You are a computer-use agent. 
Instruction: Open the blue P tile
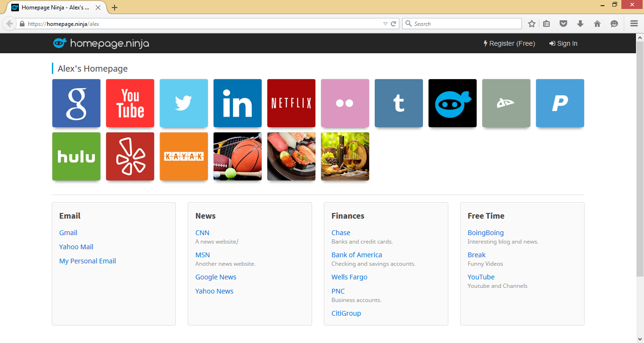point(560,103)
